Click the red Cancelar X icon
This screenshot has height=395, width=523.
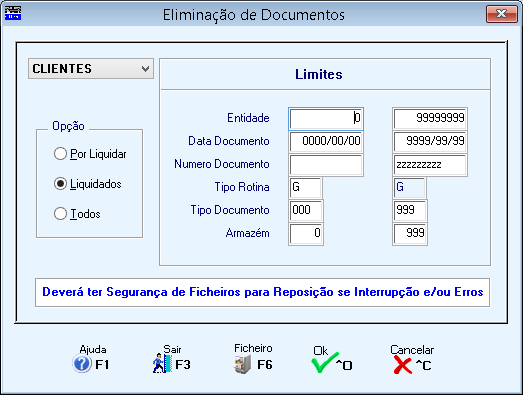(x=403, y=365)
